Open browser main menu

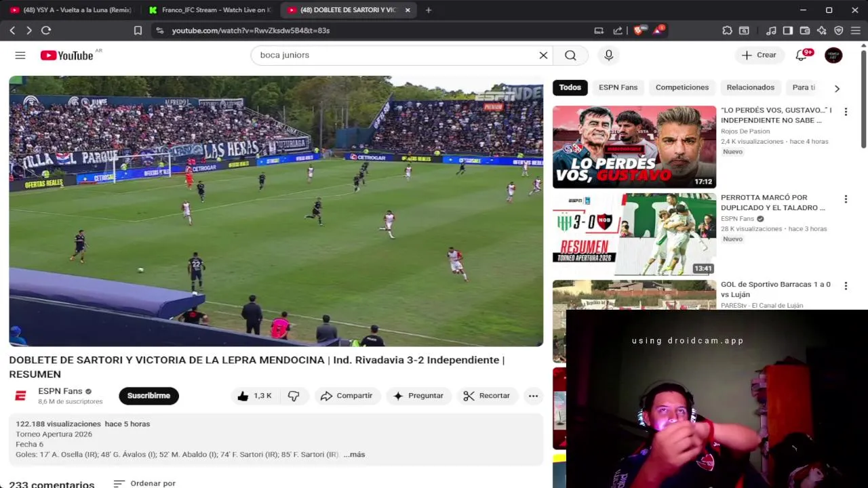(855, 30)
